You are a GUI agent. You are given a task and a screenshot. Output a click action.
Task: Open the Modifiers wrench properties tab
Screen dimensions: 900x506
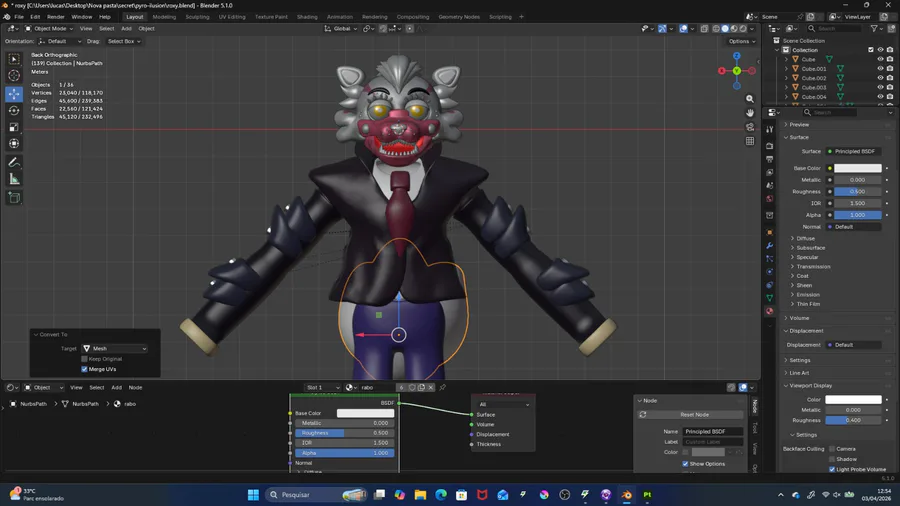pyautogui.click(x=770, y=246)
